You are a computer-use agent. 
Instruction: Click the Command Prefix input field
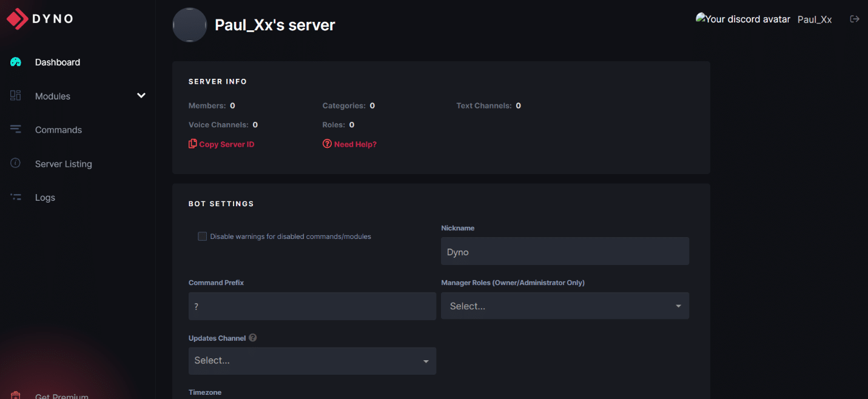(x=312, y=306)
